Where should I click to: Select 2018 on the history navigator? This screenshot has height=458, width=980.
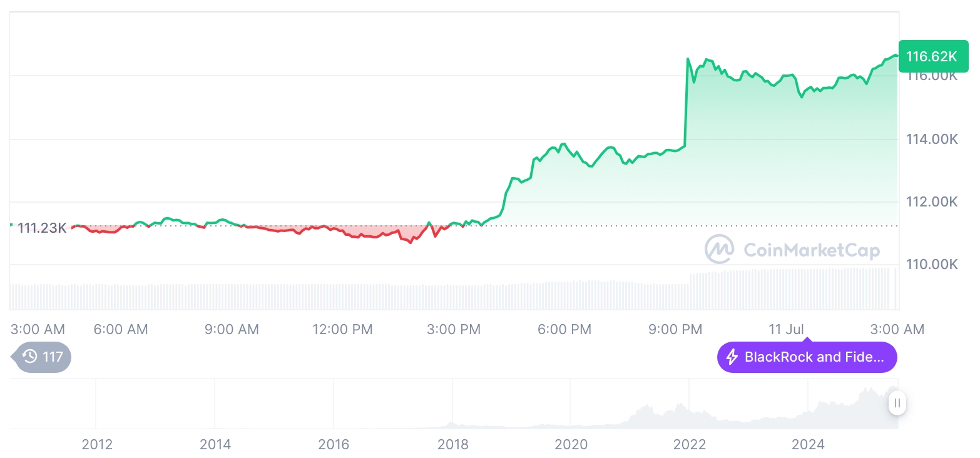[x=452, y=445]
